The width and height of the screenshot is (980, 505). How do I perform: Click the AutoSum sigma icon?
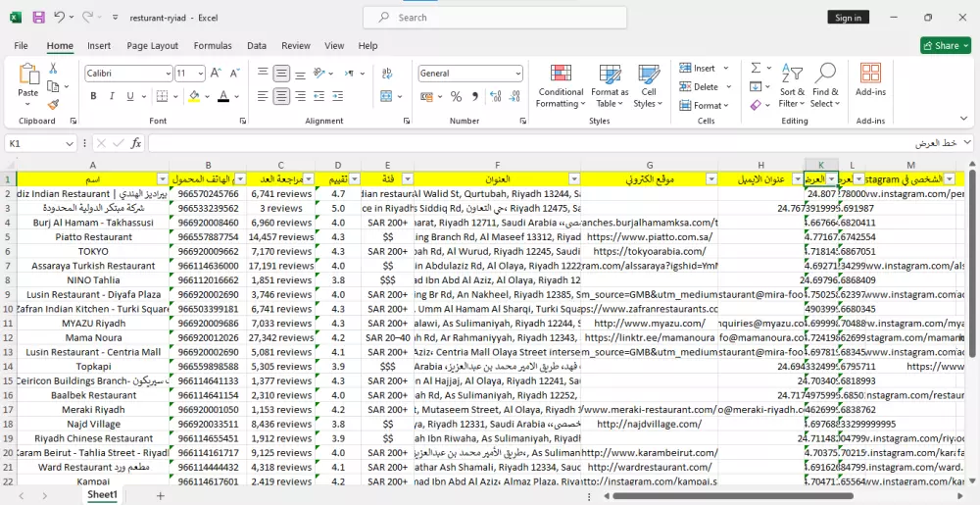[x=756, y=68]
